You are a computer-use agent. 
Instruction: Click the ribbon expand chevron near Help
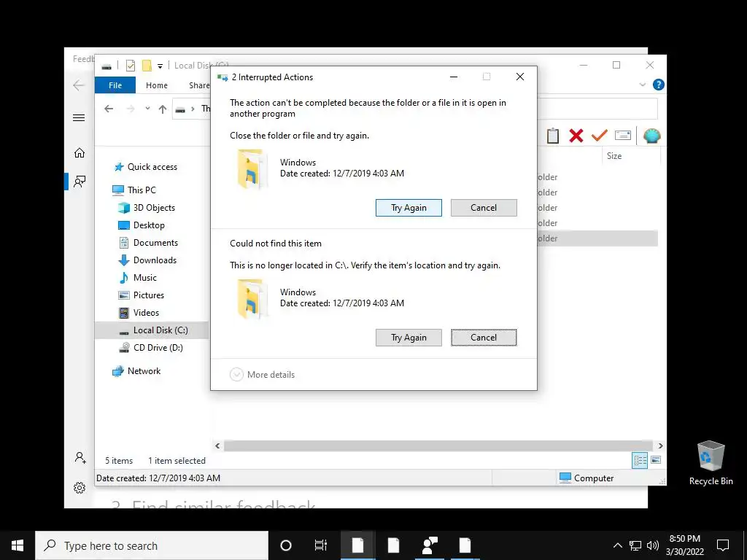pos(642,85)
